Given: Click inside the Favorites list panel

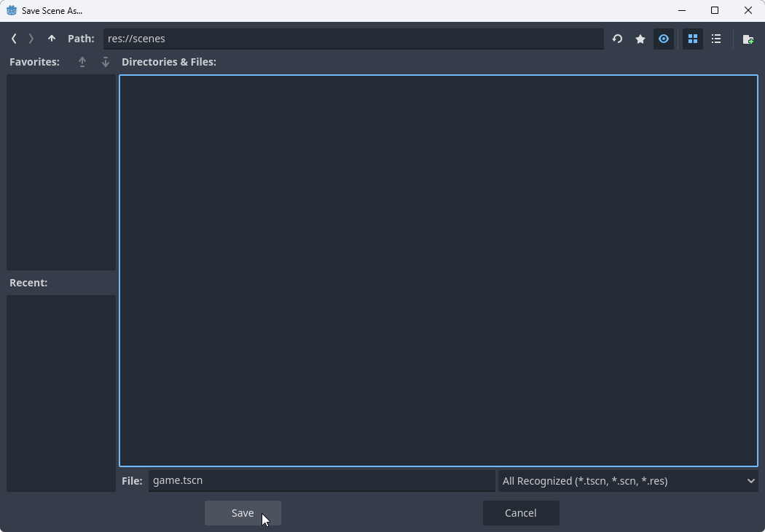Looking at the screenshot, I should click(x=61, y=172).
